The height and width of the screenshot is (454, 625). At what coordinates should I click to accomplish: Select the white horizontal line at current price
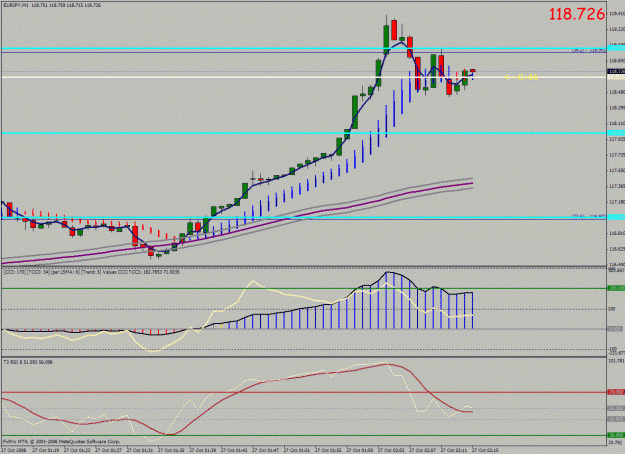(x=304, y=77)
